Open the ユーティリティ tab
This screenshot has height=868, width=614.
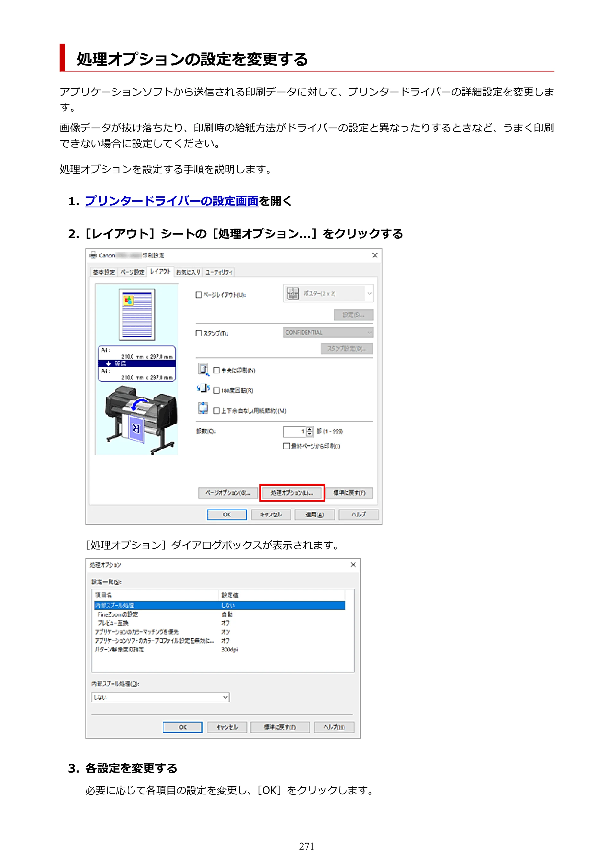pos(219,272)
